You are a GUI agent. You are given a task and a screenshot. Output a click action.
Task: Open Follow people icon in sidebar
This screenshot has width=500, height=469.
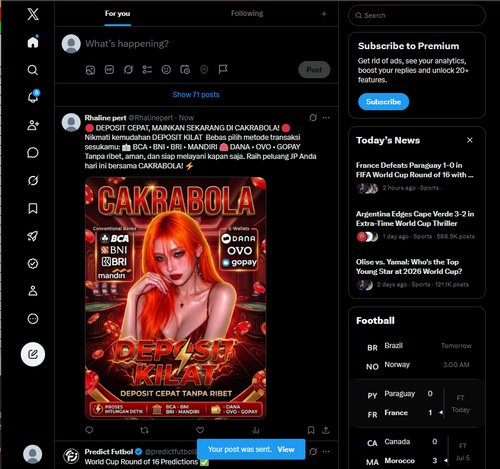(33, 125)
